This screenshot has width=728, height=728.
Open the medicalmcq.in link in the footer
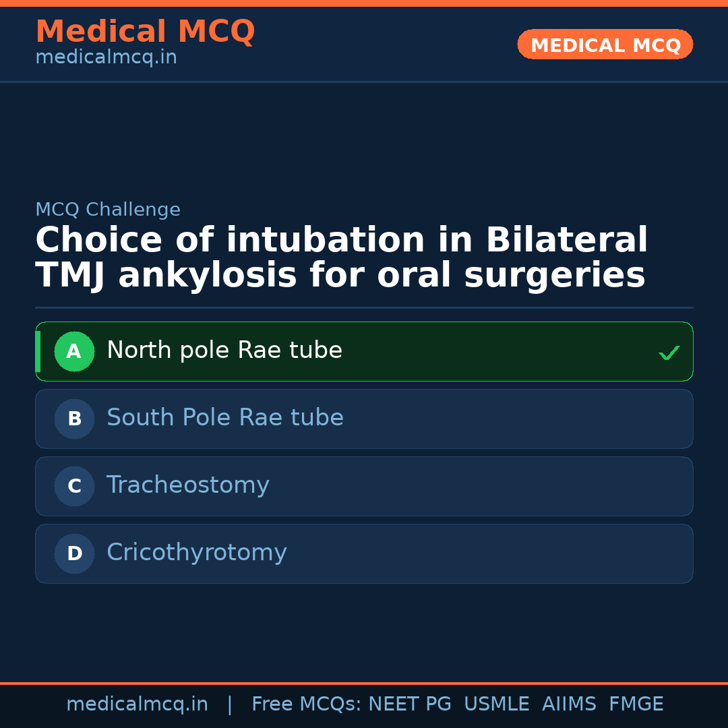coord(138,704)
